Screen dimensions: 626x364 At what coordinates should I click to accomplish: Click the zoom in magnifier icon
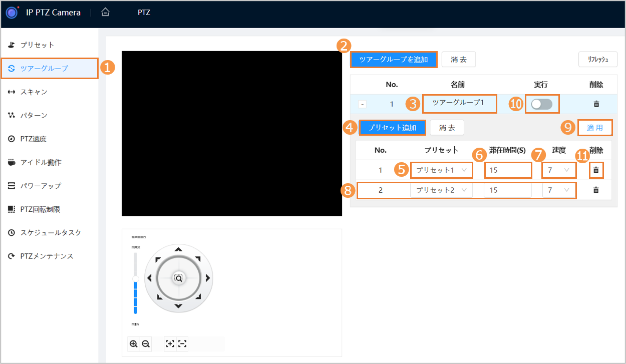click(133, 344)
